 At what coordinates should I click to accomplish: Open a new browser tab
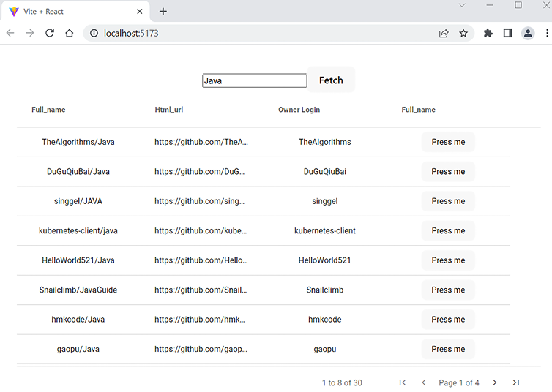(163, 11)
